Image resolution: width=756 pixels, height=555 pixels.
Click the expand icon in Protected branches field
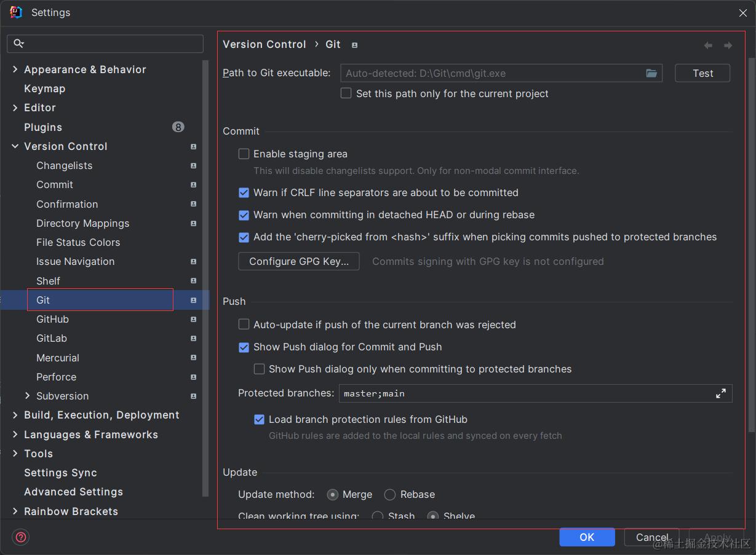coord(721,393)
